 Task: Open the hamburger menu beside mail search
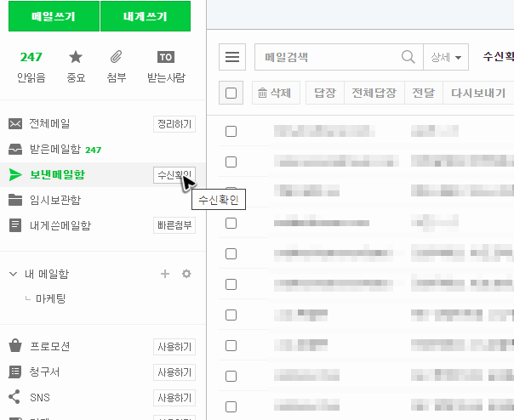click(x=232, y=57)
